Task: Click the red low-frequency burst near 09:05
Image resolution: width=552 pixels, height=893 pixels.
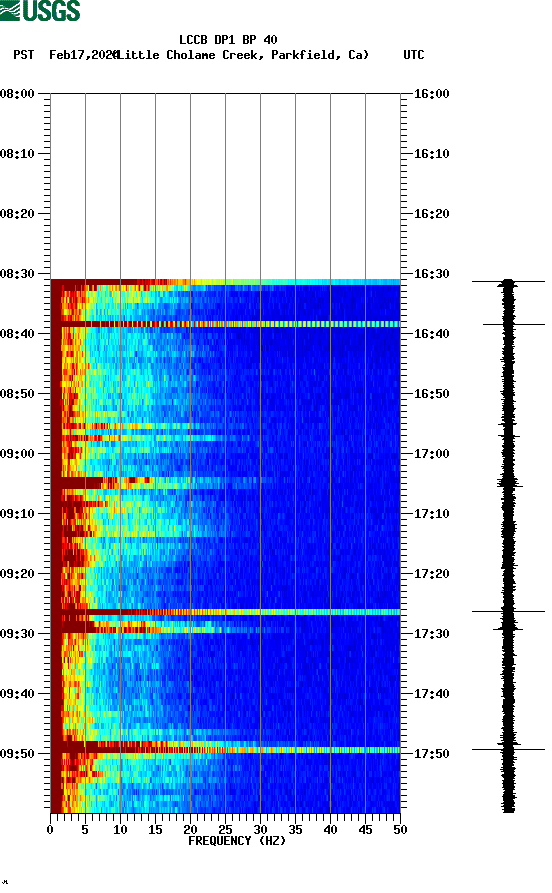Action: [77, 484]
